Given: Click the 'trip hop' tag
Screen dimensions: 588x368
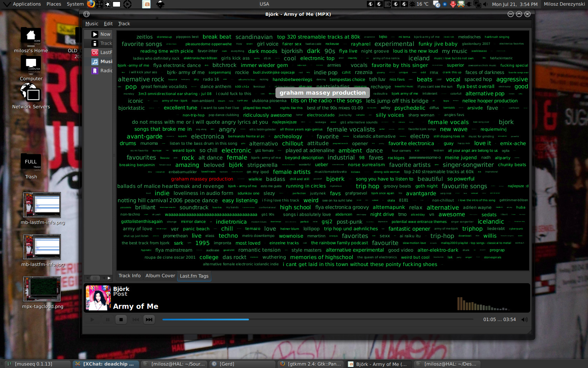Looking at the screenshot, I should point(367,186).
